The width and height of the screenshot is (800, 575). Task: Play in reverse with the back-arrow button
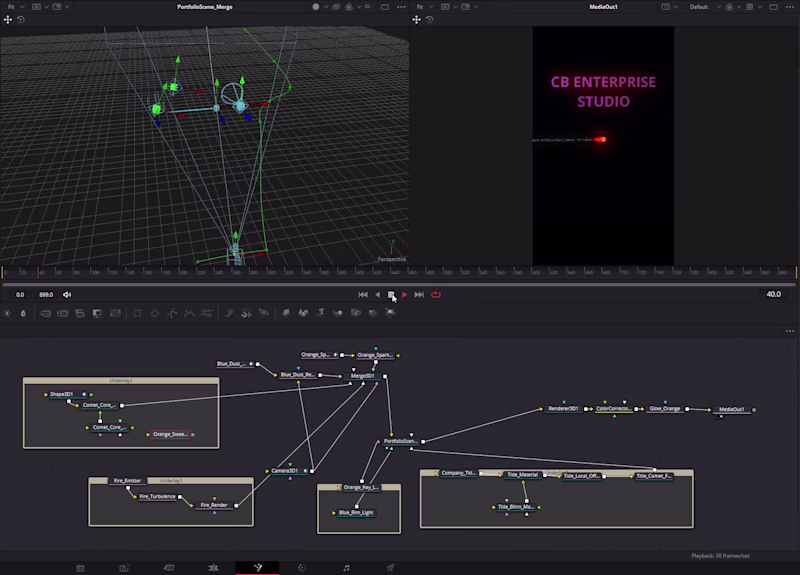point(378,294)
